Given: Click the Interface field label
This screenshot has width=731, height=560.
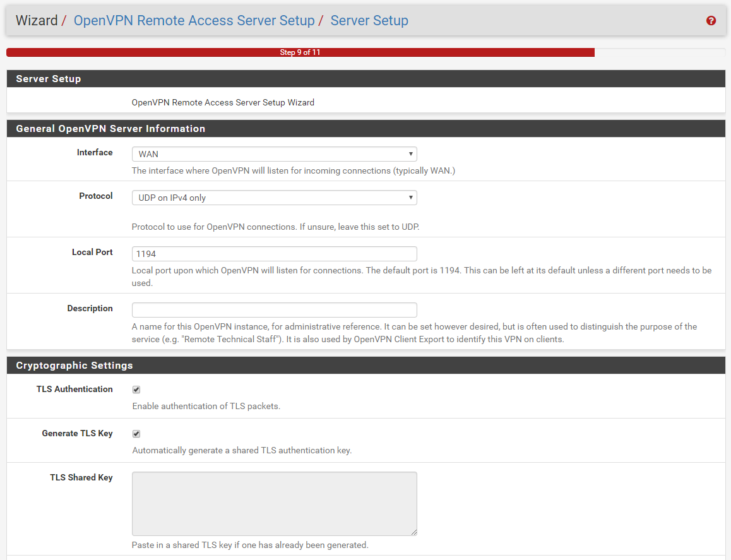Looking at the screenshot, I should pos(95,153).
